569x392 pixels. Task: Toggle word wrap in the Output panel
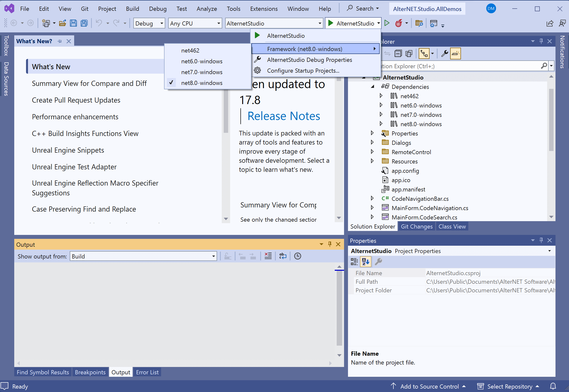point(283,256)
